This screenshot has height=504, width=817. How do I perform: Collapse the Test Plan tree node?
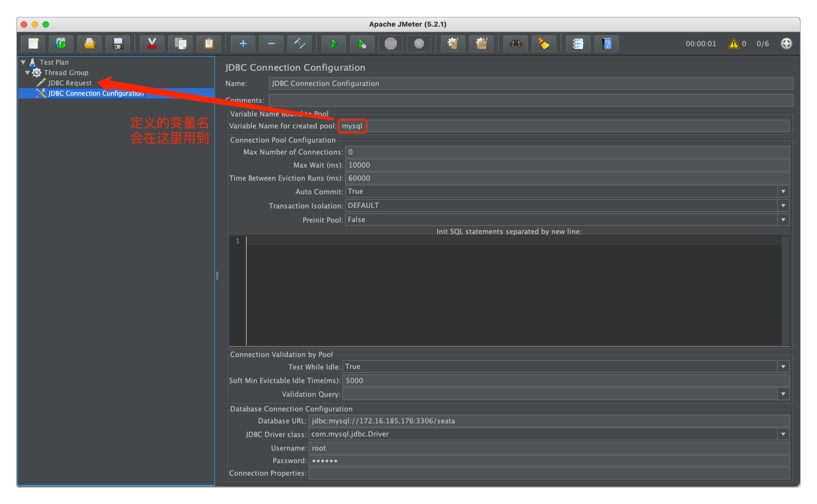(23, 62)
